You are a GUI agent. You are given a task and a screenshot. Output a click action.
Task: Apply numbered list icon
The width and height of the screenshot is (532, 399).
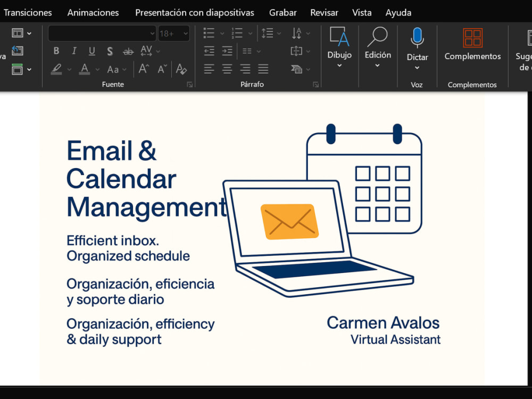click(x=237, y=33)
